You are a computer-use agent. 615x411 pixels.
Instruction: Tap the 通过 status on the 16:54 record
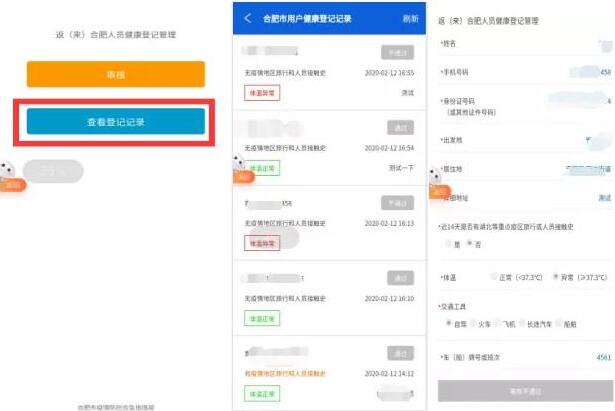pyautogui.click(x=400, y=128)
